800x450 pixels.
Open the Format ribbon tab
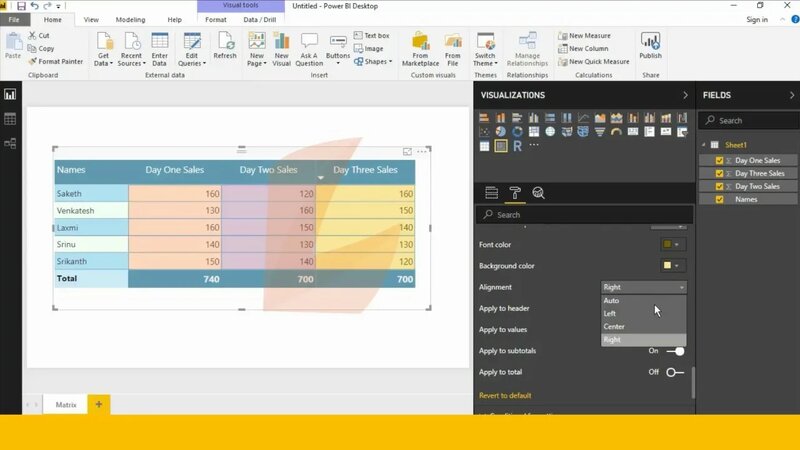click(216, 19)
